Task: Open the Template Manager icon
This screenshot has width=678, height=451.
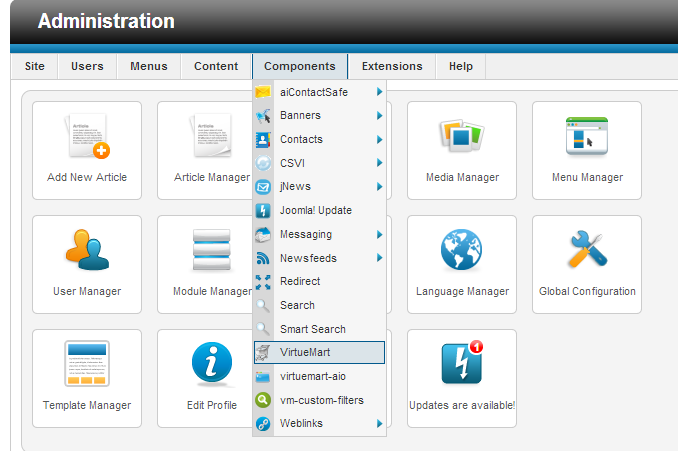Action: (87, 363)
